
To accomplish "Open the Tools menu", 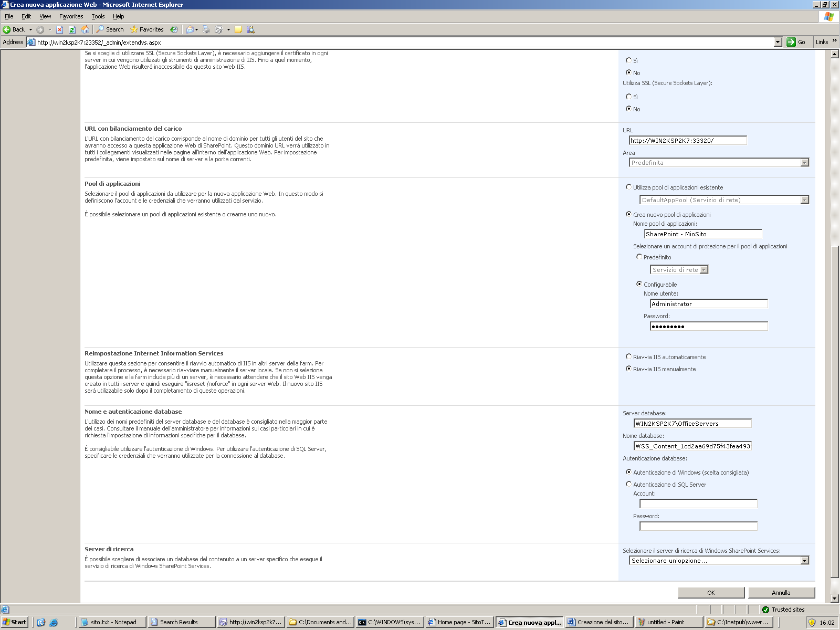I will [98, 16].
